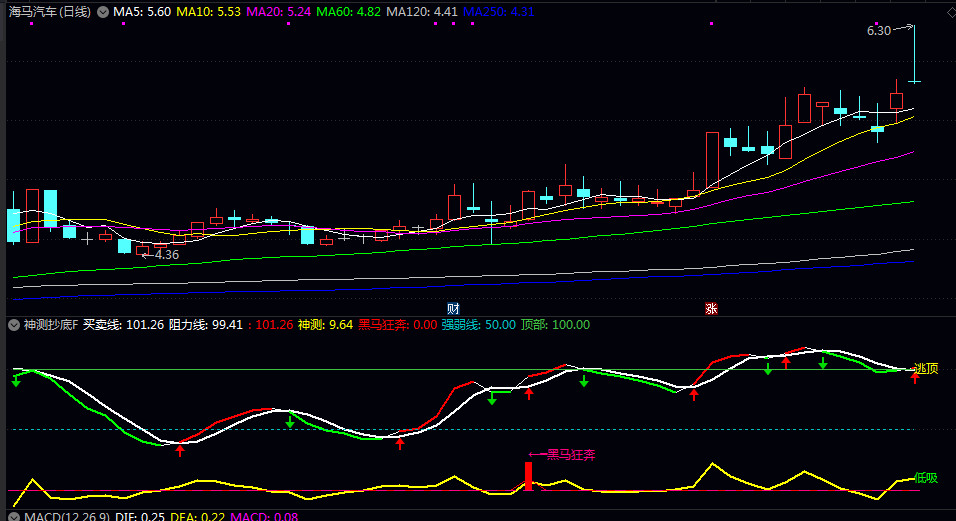Click the 4.36 low price marker
956x521 pixels.
point(167,255)
